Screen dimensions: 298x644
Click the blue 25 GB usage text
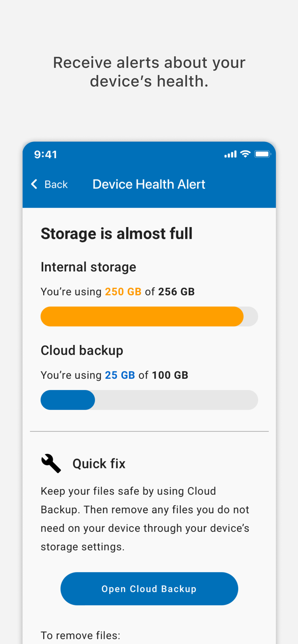[x=120, y=375]
